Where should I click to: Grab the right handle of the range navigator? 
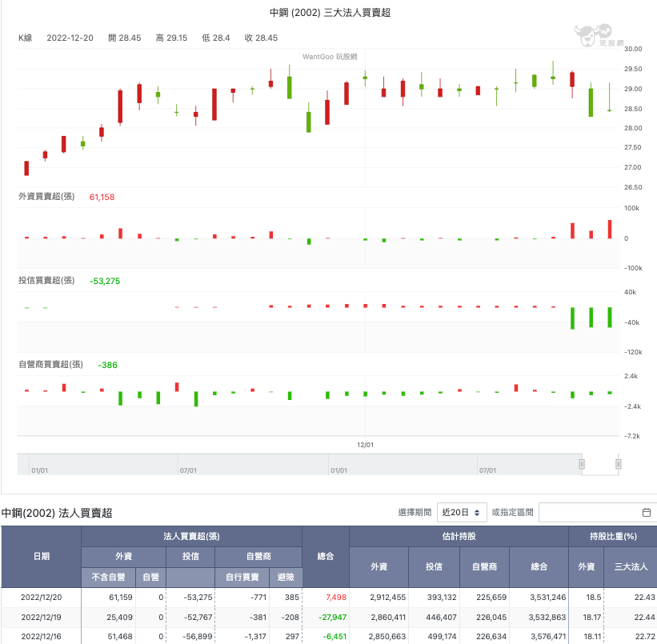[618, 464]
